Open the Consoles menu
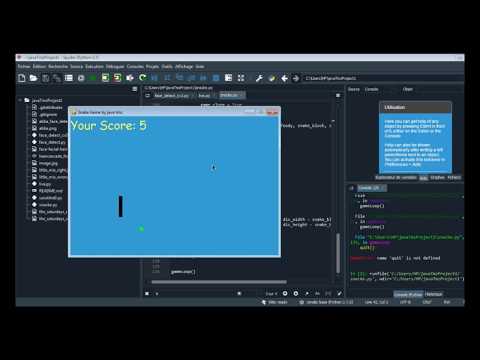This screenshot has height=360, width=480. [x=135, y=67]
